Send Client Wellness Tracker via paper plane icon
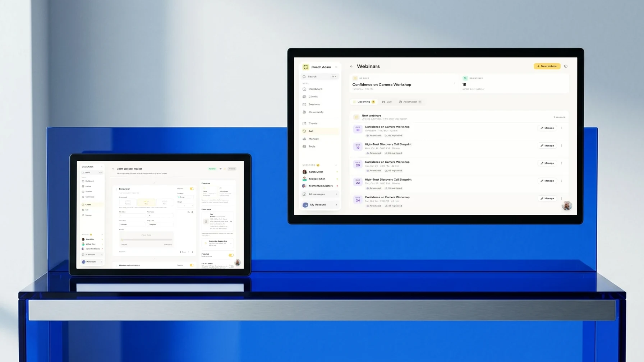This screenshot has height=362, width=644. [221, 169]
